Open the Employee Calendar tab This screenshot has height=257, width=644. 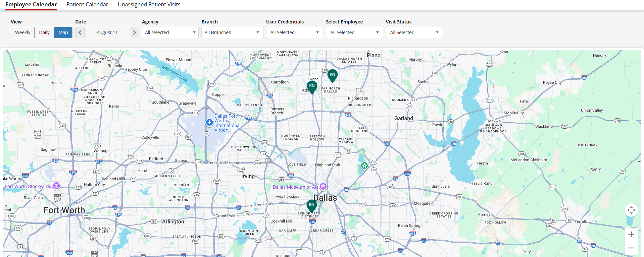coord(31,5)
